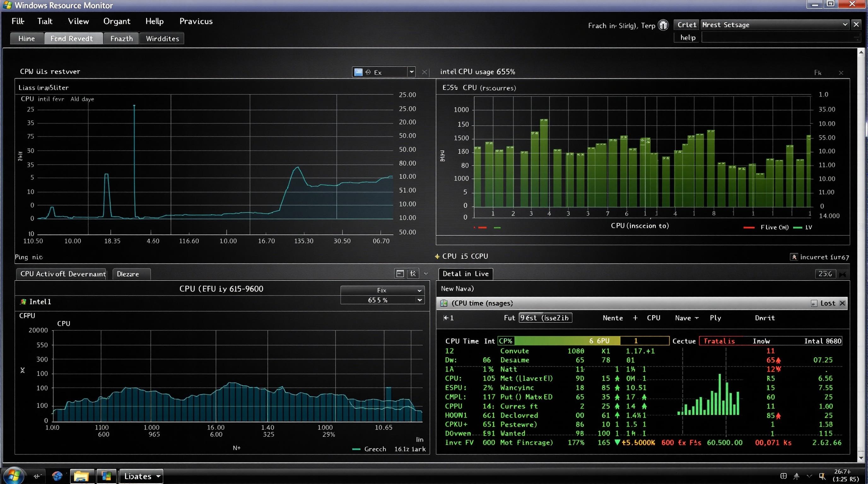Click the Kx icon next to layout icon
Image resolution: width=868 pixels, height=484 pixels.
point(413,274)
